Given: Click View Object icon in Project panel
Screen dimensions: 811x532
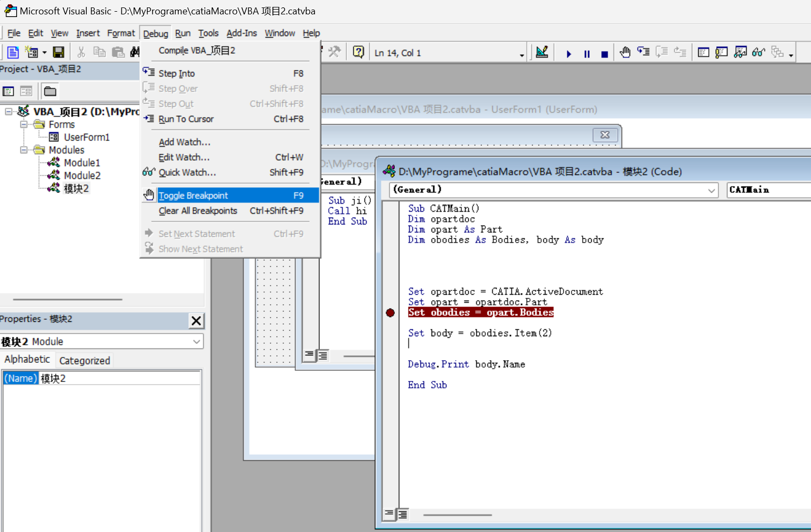Looking at the screenshot, I should tap(26, 91).
